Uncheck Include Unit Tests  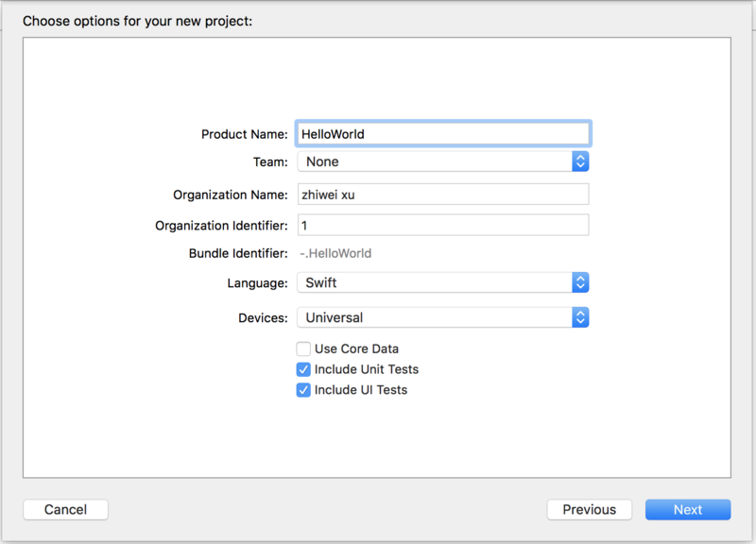pyautogui.click(x=303, y=369)
